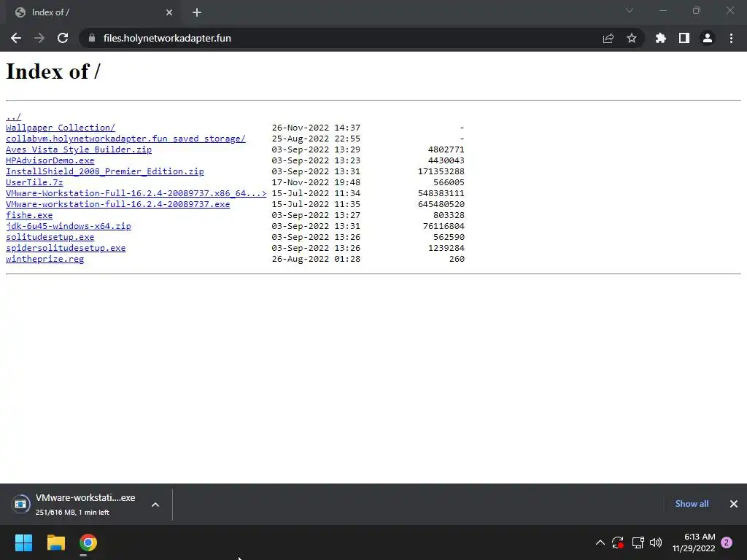The height and width of the screenshot is (560, 747).
Task: Open the Extensions puzzle icon
Action: coord(661,38)
